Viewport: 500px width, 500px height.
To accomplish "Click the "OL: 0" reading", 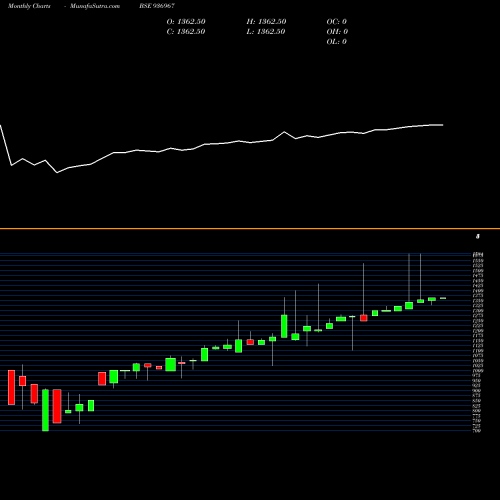I will coord(336,42).
